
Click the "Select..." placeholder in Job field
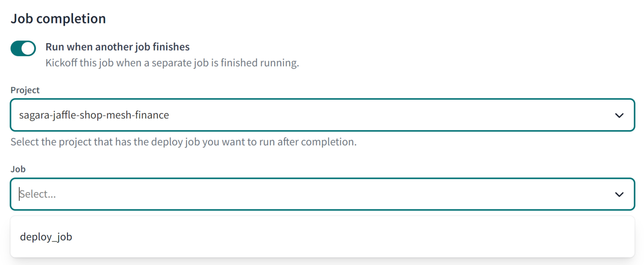pyautogui.click(x=38, y=194)
